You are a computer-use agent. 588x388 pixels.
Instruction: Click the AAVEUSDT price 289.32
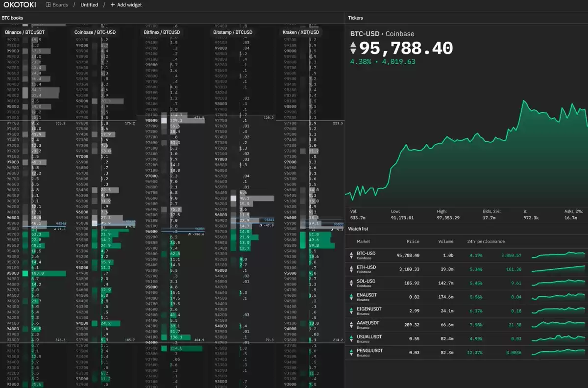coord(412,325)
